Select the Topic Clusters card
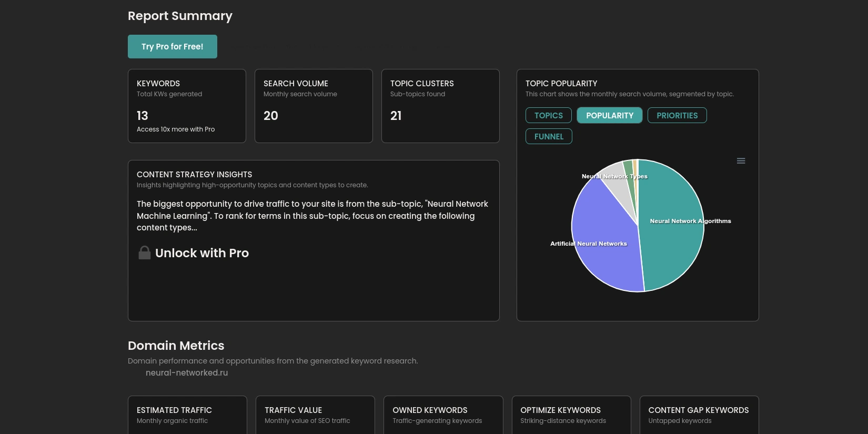 pos(440,106)
